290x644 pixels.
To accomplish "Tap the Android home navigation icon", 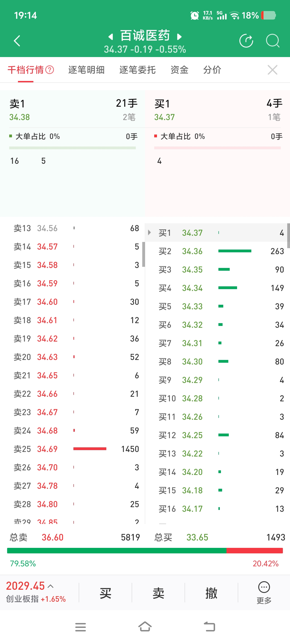I will (145, 627).
